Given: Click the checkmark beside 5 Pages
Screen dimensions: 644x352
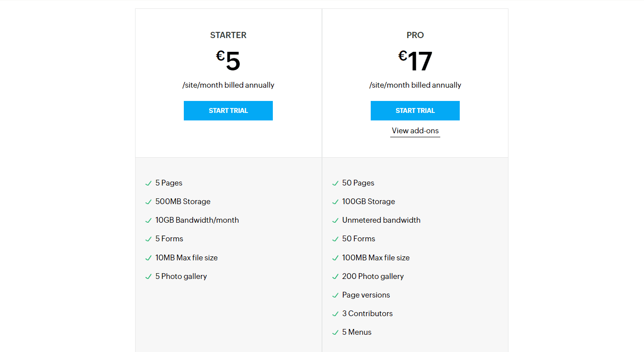Looking at the screenshot, I should click(148, 183).
